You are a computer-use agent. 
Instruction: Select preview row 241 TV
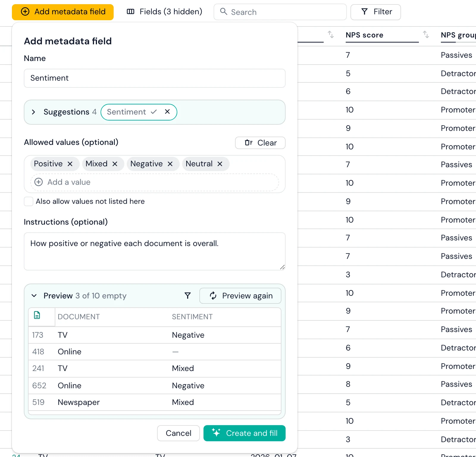[155, 369]
